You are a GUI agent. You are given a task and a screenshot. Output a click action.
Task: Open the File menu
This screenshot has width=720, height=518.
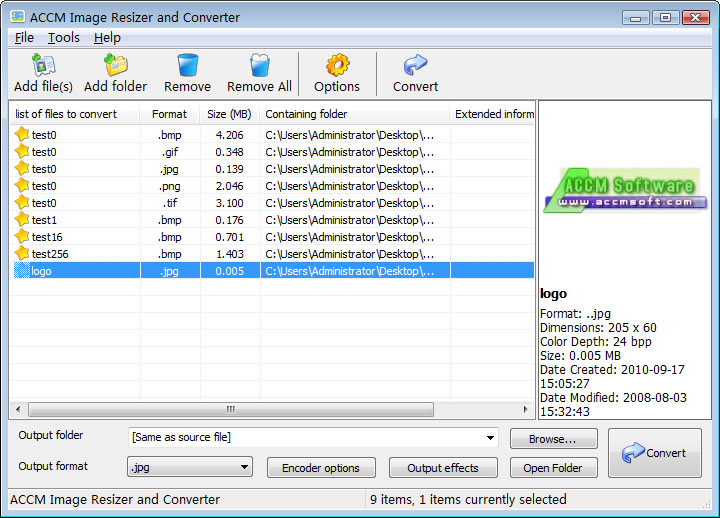[x=24, y=38]
